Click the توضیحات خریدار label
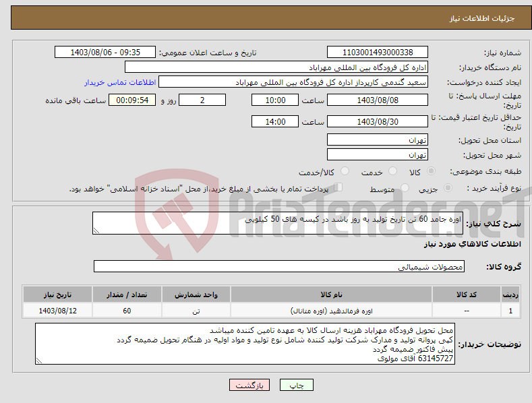This screenshot has height=403, width=532. point(490,344)
